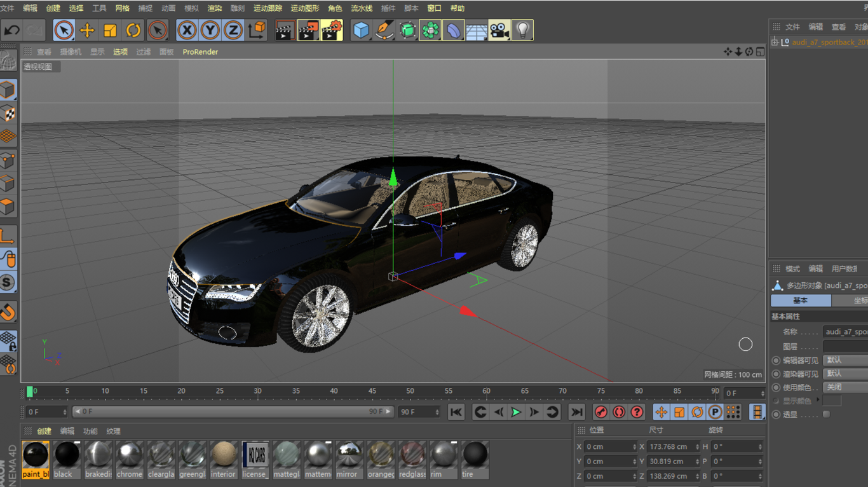
Task: Click the subdivision surface generator icon
Action: click(407, 30)
